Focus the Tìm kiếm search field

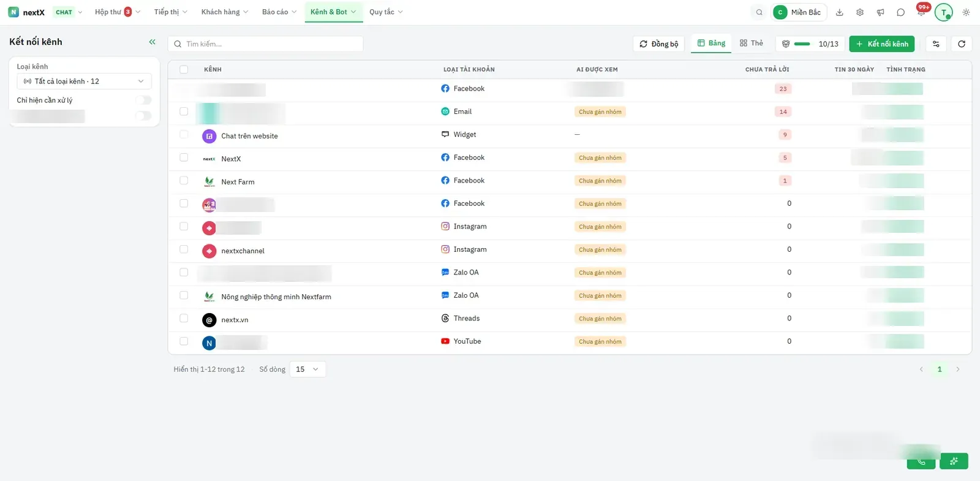265,44
